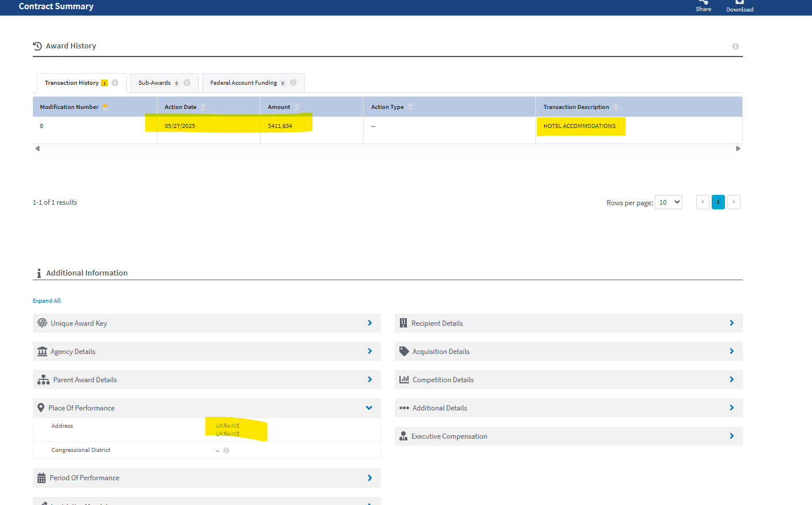Expand the Agency Details section

pos(206,351)
